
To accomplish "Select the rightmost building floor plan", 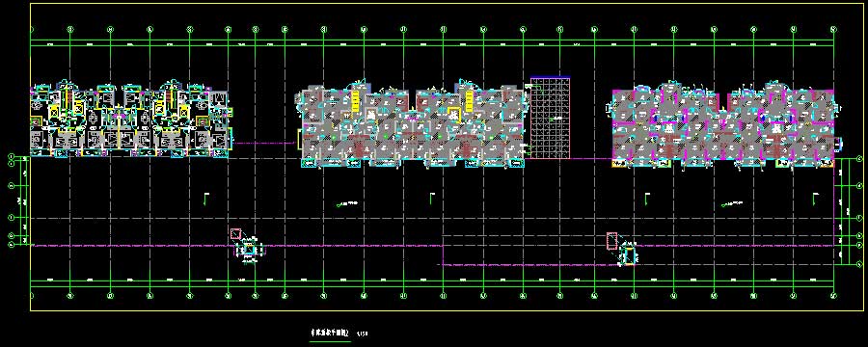I will [x=724, y=124].
